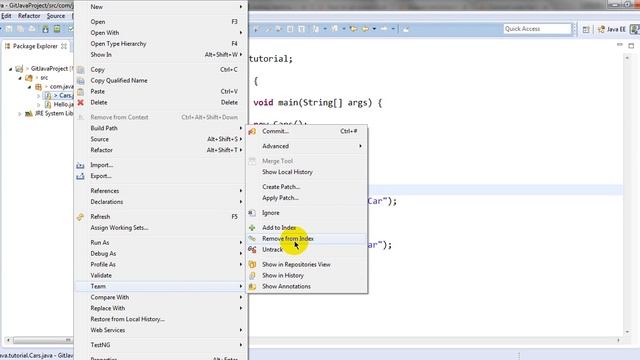The height and width of the screenshot is (360, 640).
Task: Open the Advanced submenu
Action: [x=306, y=146]
